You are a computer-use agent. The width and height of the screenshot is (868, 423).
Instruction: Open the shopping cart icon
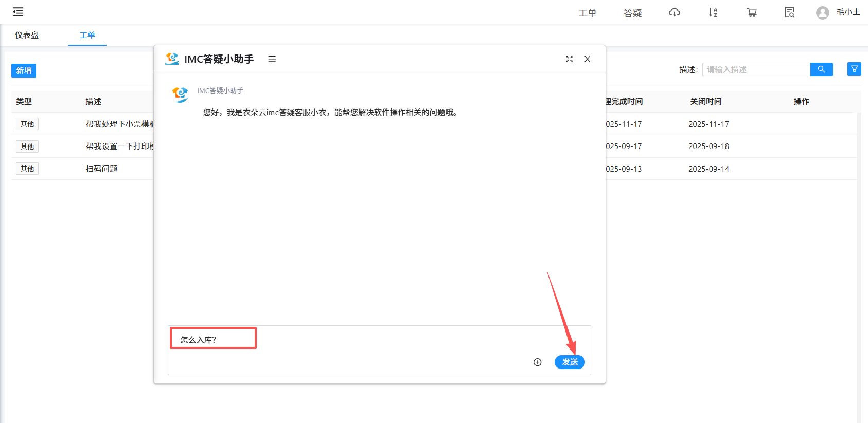click(752, 12)
